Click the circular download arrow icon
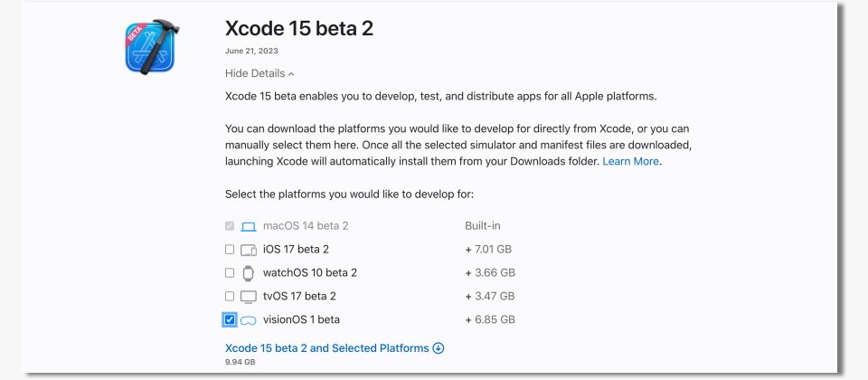Image resolution: width=868 pixels, height=380 pixels. click(439, 347)
